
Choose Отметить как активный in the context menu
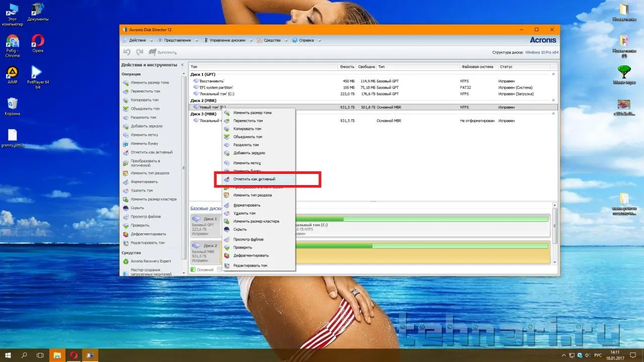[259, 179]
